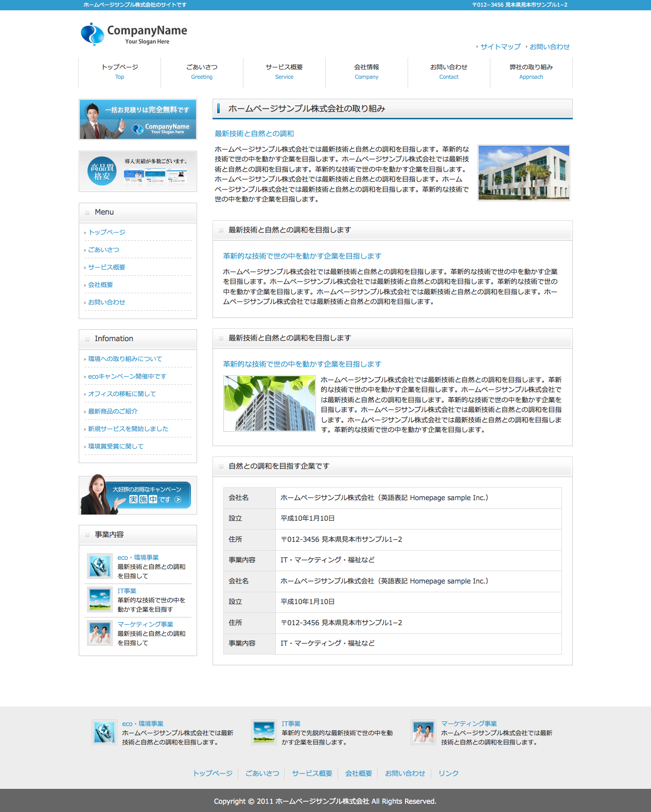Open ごあいさつ in the sidebar Menu
The width and height of the screenshot is (651, 812).
pyautogui.click(x=103, y=250)
